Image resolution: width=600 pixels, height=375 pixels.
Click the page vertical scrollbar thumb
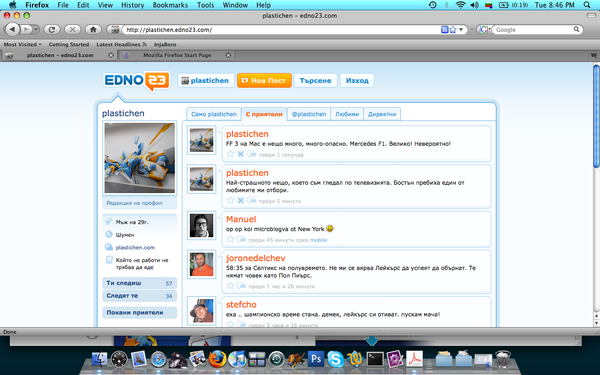point(596,116)
